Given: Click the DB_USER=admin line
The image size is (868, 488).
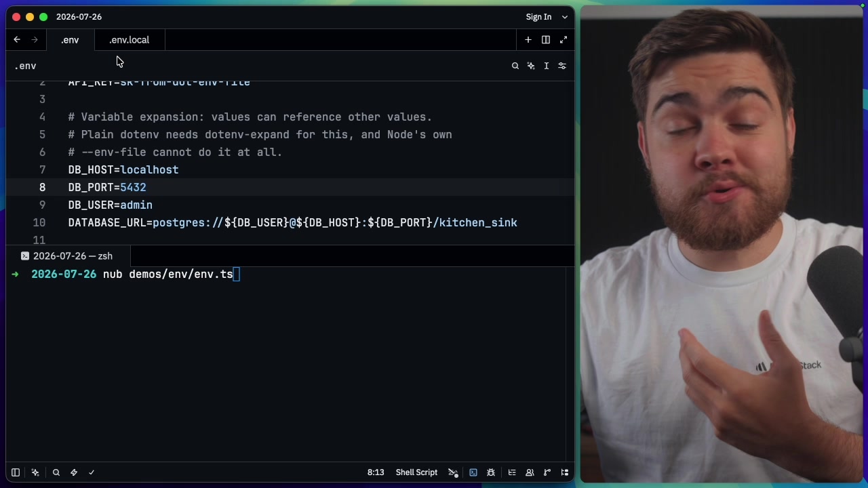Looking at the screenshot, I should [111, 205].
